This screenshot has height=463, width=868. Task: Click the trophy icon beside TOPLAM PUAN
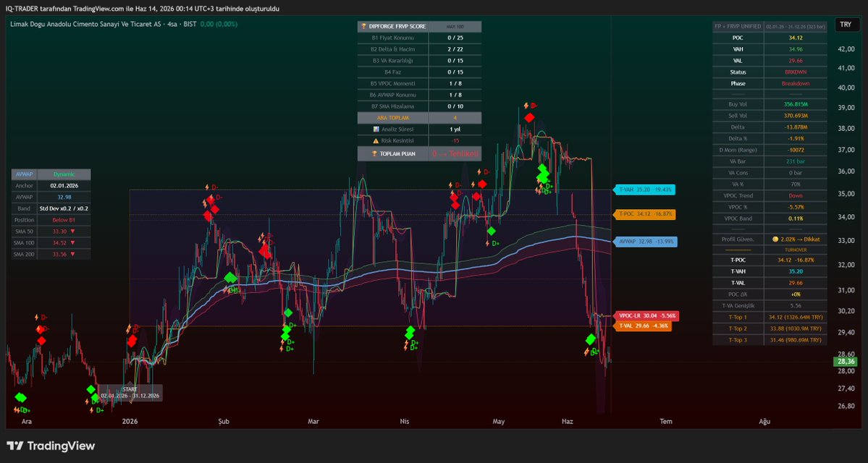[375, 154]
